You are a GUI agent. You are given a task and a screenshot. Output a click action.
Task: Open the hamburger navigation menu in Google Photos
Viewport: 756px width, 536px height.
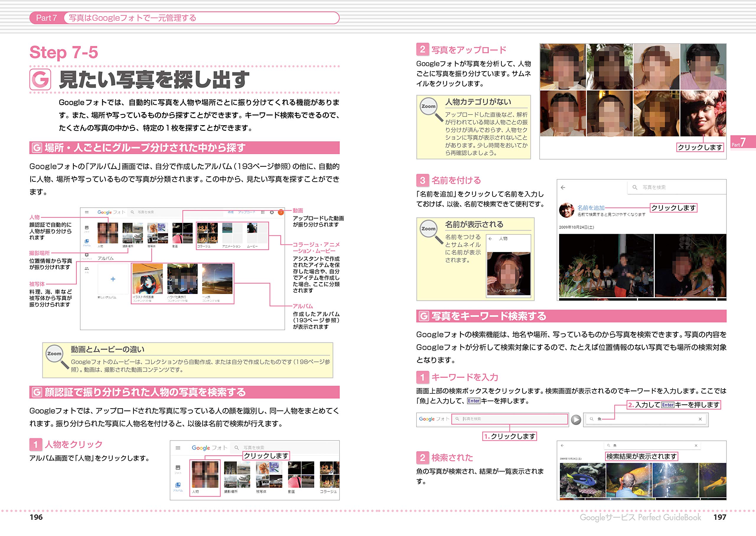pyautogui.click(x=87, y=212)
